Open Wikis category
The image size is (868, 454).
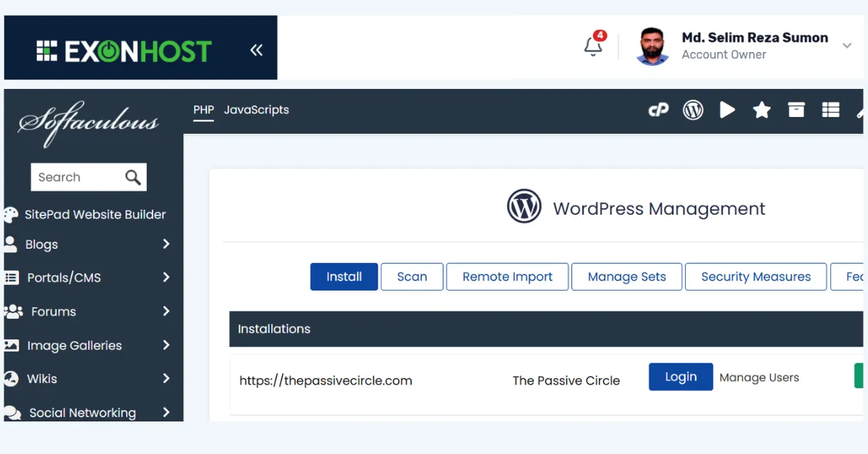(x=42, y=379)
